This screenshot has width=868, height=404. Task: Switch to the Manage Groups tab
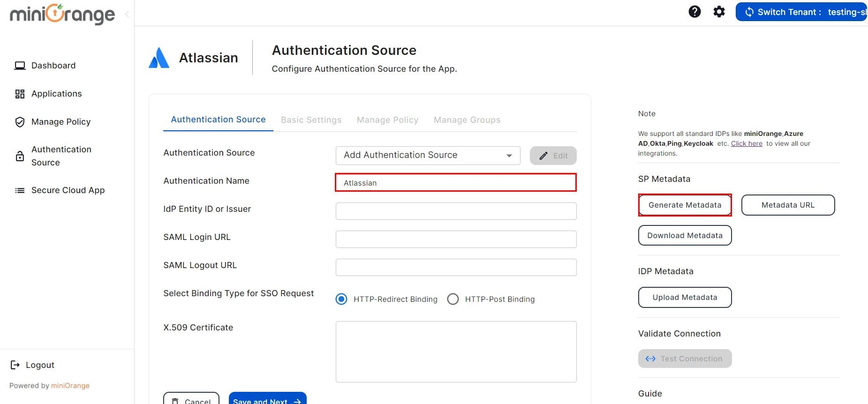467,120
